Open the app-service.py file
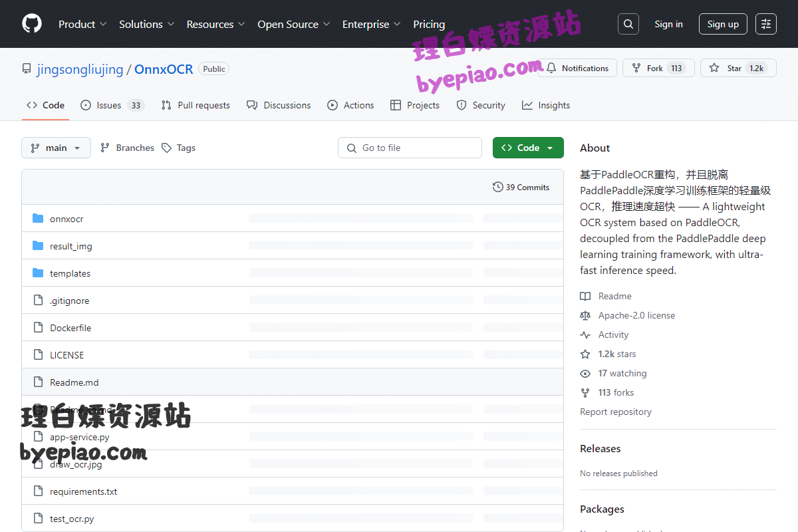Image resolution: width=798 pixels, height=532 pixels. pos(79,437)
